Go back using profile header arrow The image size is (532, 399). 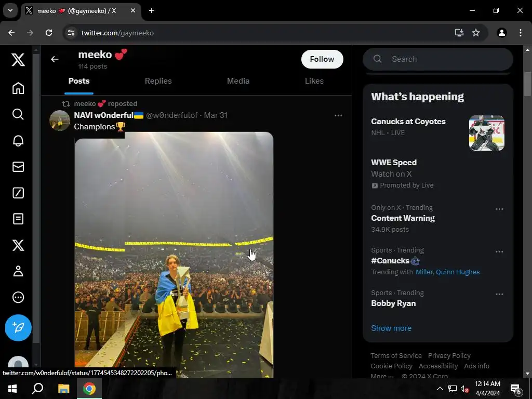[x=55, y=59]
